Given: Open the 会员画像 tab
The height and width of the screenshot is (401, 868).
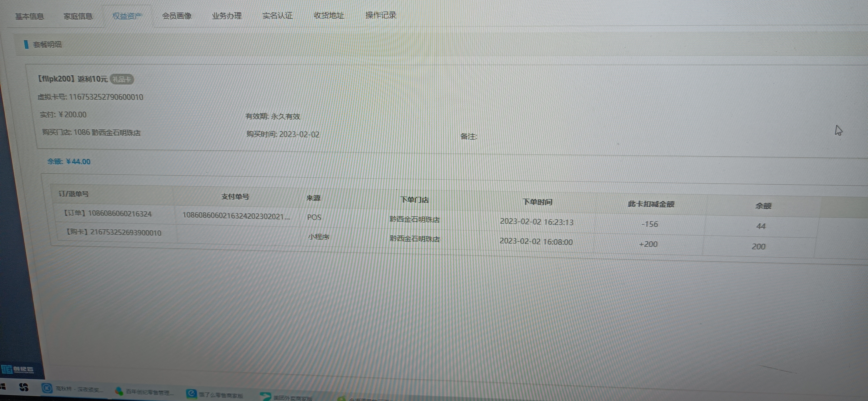Looking at the screenshot, I should (x=177, y=16).
